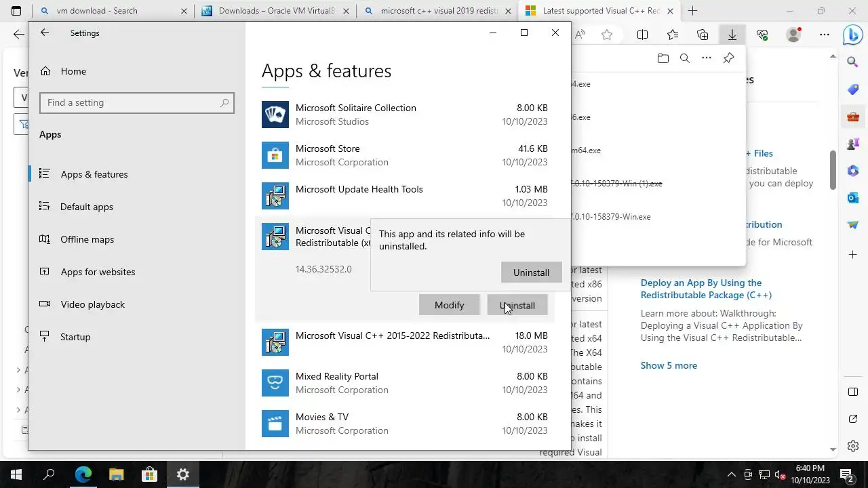868x488 pixels.
Task: Open Edge favorites list
Action: coord(672,35)
